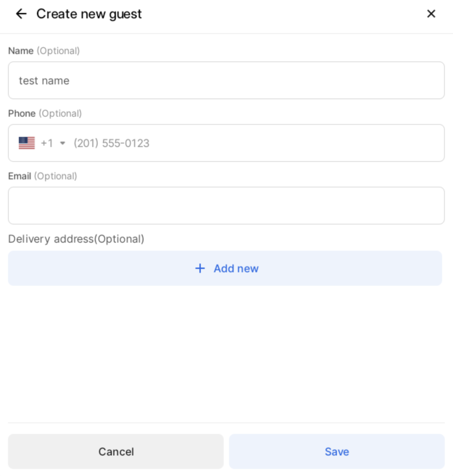Click the Create new guest heading

coord(89,14)
